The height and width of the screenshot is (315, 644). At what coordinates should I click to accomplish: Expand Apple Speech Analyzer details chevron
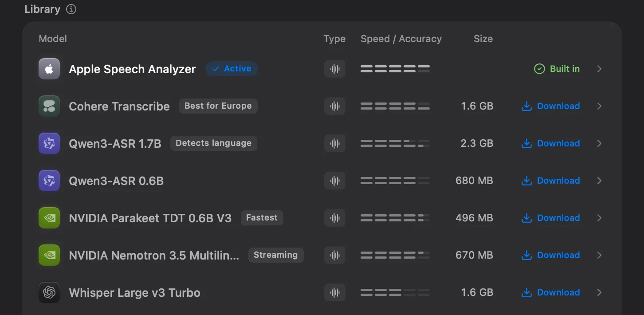[x=599, y=69]
